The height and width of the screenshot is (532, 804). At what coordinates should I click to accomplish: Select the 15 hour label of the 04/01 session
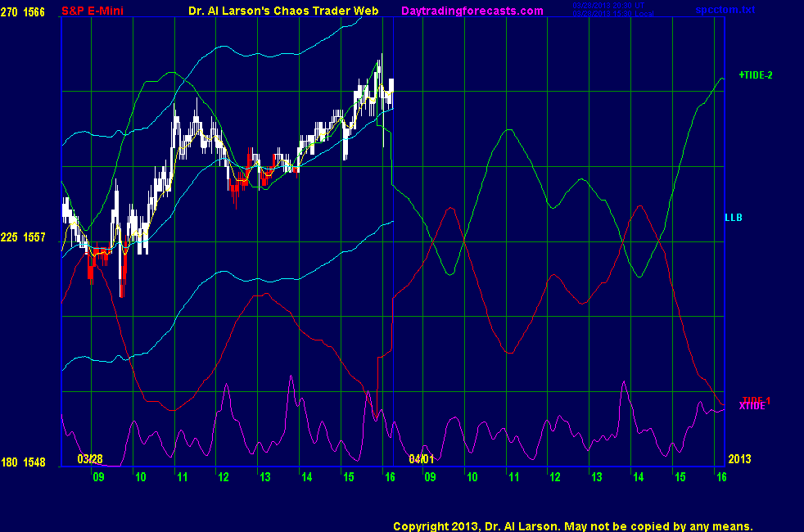pyautogui.click(x=680, y=477)
